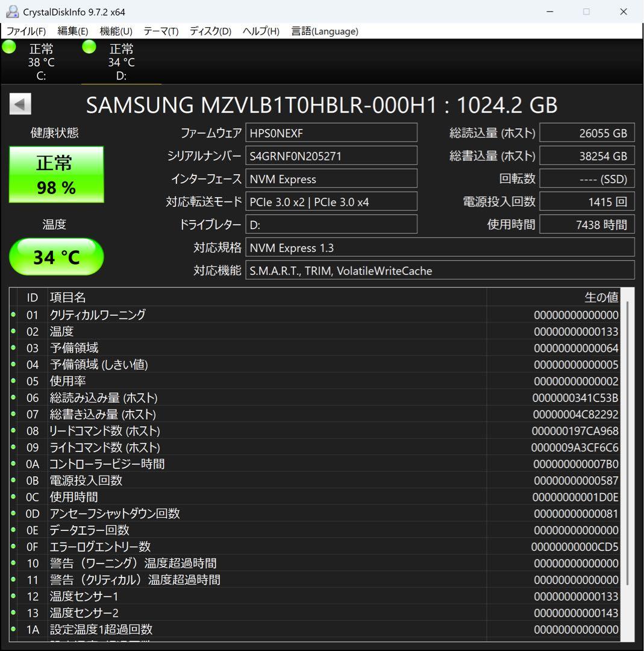Click the disk model title SAMSUNG MZVLB1T0HBLR-000H1
The height and width of the screenshot is (651, 644).
[261, 105]
